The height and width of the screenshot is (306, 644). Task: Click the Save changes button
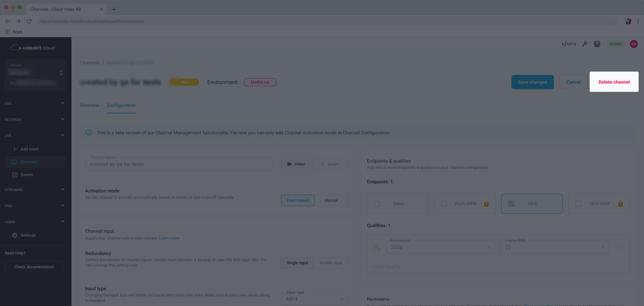[532, 82]
